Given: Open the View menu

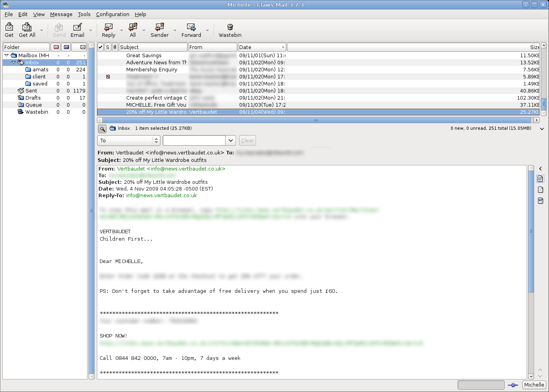Looking at the screenshot, I should click(x=39, y=14).
